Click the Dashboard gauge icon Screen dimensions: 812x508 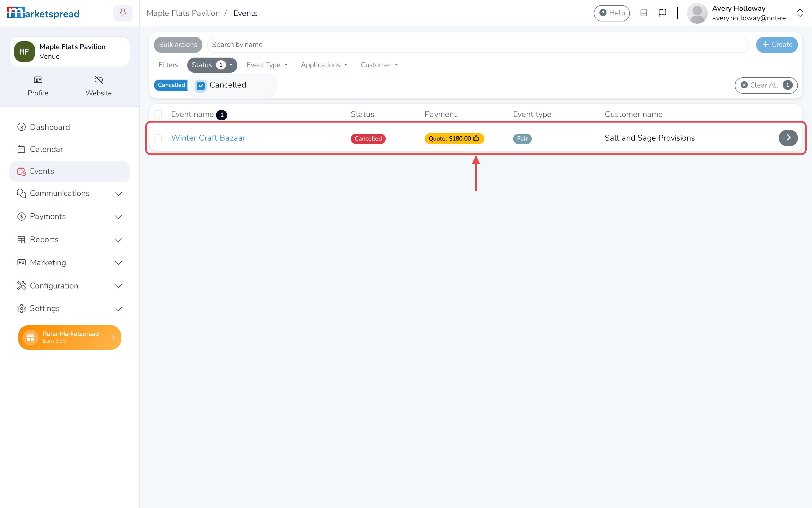(x=21, y=127)
